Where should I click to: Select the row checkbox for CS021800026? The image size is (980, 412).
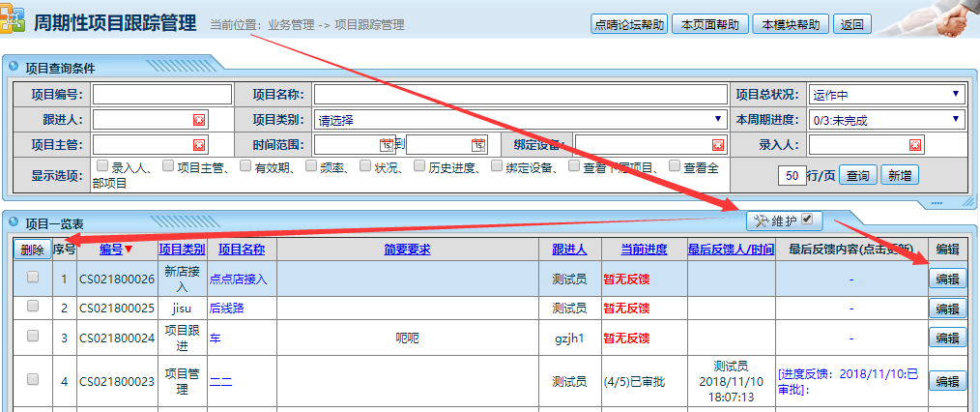[x=34, y=278]
